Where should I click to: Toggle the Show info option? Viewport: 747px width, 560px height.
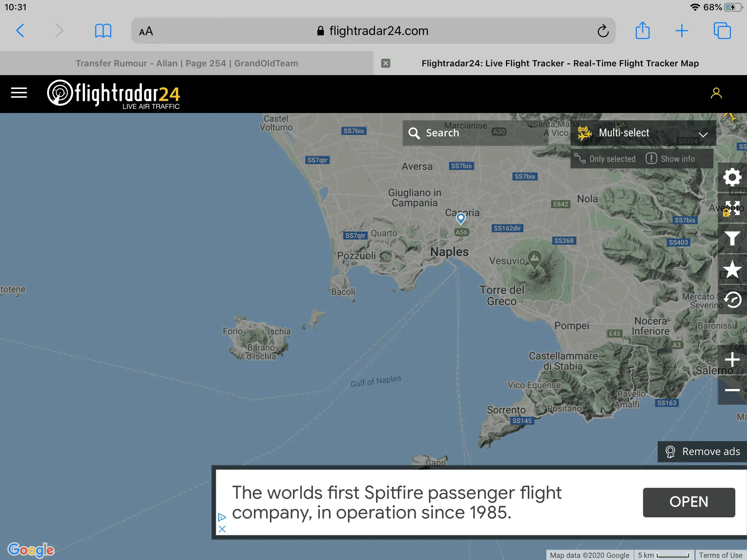point(670,159)
